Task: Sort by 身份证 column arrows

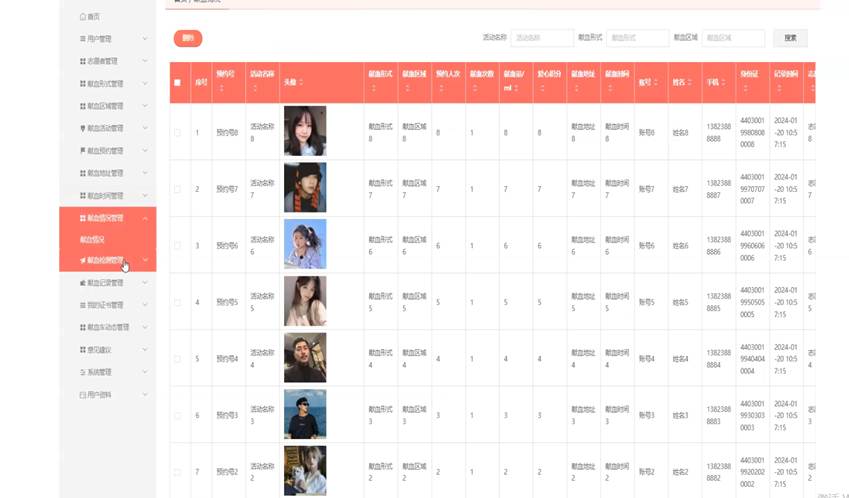Action: point(745,88)
